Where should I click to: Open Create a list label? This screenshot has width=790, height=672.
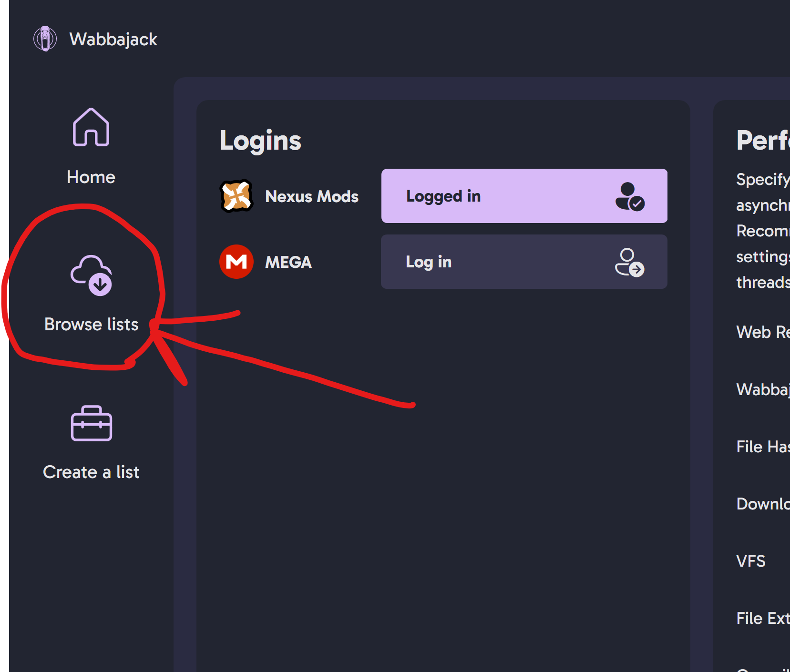pos(91,472)
